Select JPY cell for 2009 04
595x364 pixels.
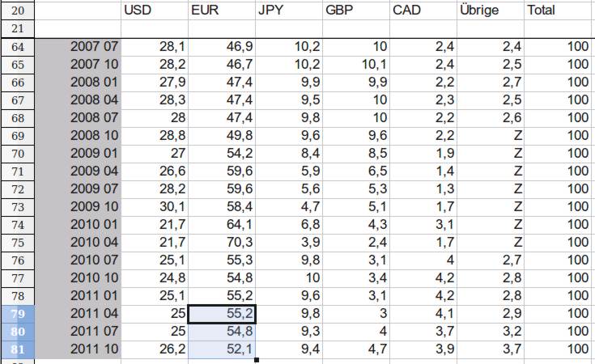(288, 171)
